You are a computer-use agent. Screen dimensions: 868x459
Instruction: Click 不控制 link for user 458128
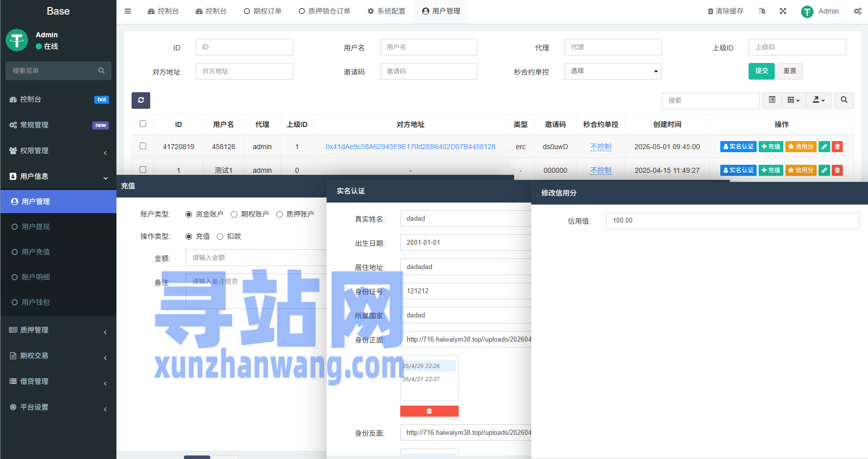600,147
